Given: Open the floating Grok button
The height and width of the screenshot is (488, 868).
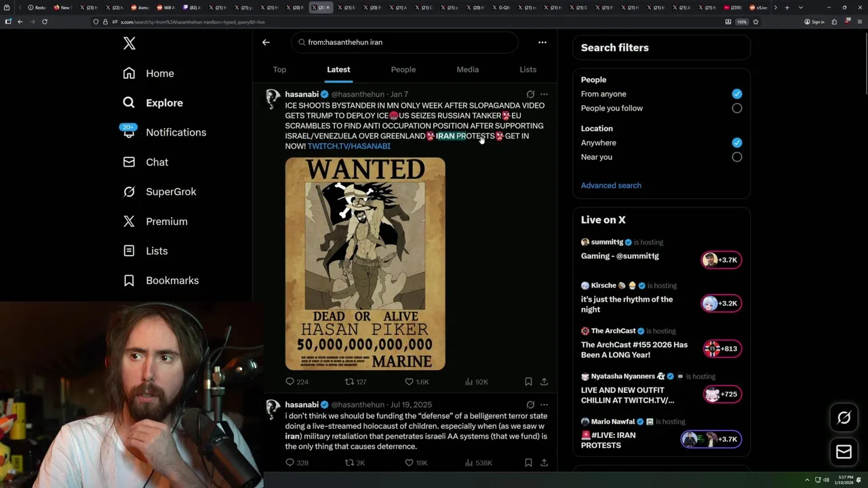Looking at the screenshot, I should coord(844,418).
